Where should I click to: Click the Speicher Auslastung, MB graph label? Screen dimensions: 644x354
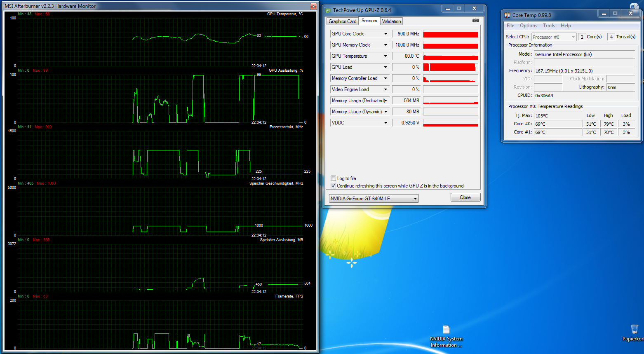(x=282, y=240)
